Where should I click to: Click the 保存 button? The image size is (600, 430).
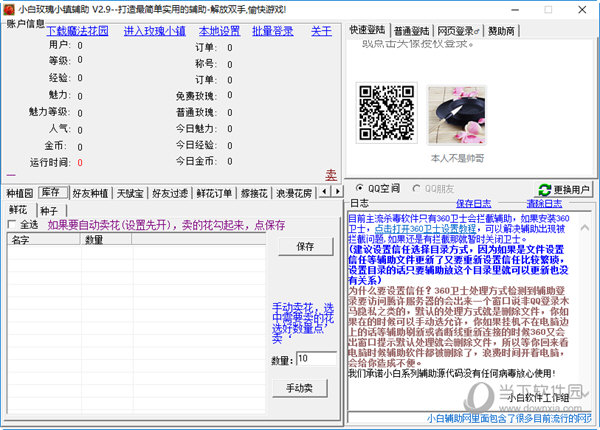coord(305,247)
